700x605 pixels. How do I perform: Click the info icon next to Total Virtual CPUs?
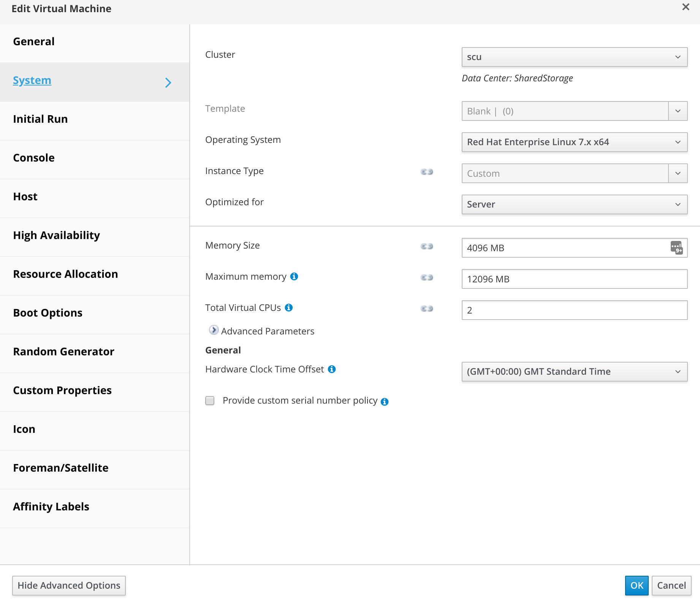pyautogui.click(x=289, y=308)
